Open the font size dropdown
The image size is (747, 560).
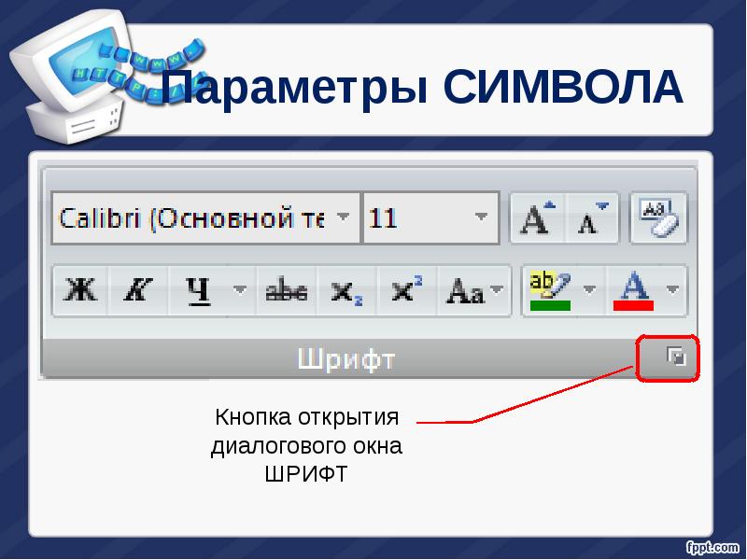(482, 217)
